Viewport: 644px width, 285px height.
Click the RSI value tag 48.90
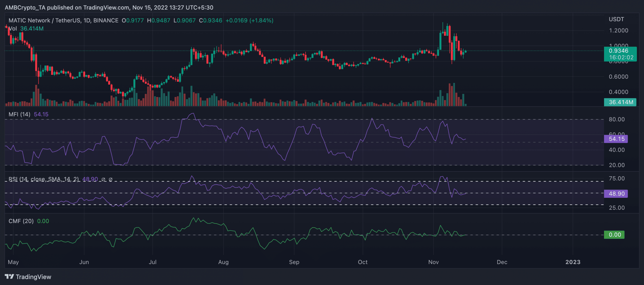click(x=616, y=194)
